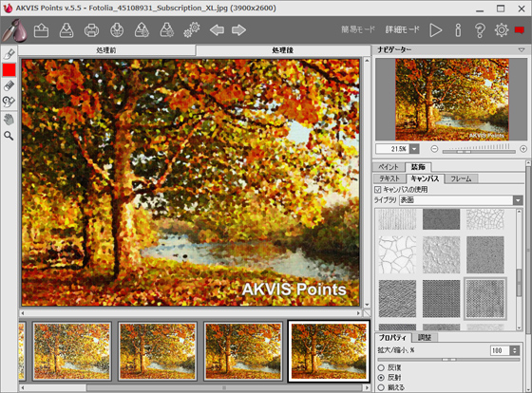Show the 処理後 tab
This screenshot has height=393, width=532.
[283, 50]
